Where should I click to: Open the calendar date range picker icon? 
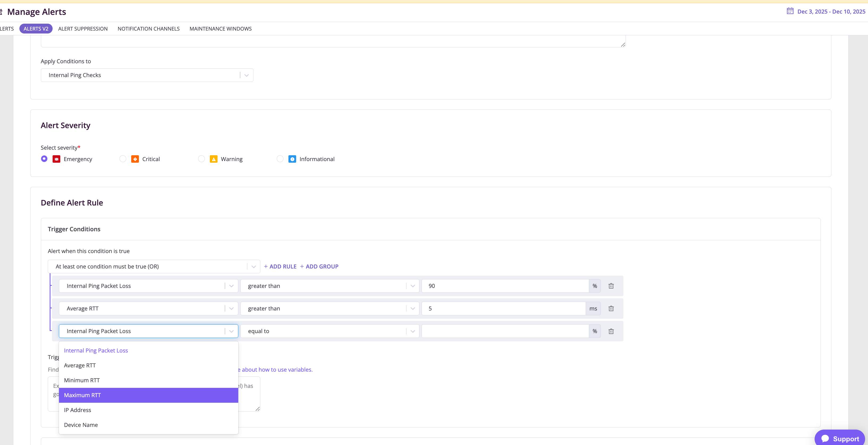[790, 11]
